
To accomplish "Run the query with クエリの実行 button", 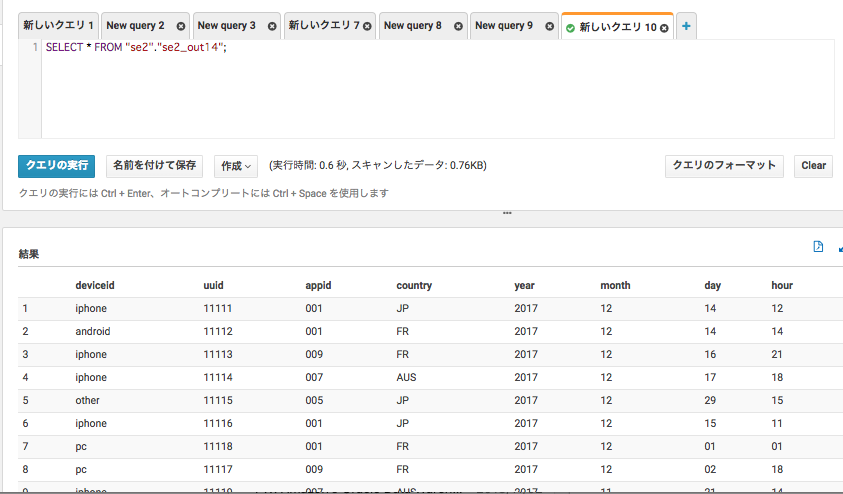I will coord(56,166).
